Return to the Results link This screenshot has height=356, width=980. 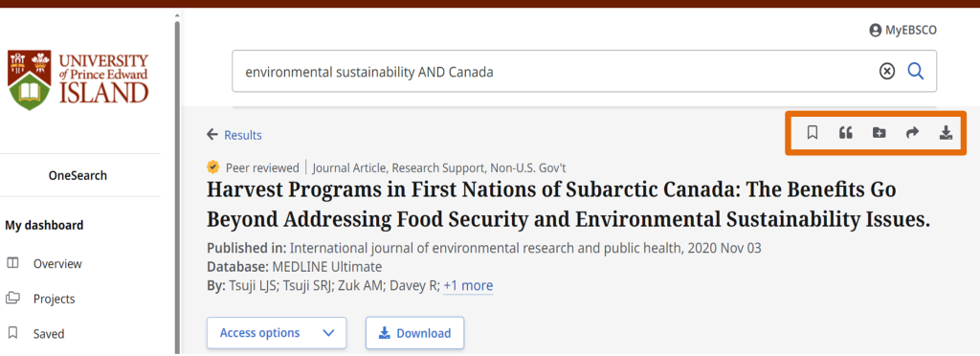click(x=243, y=135)
